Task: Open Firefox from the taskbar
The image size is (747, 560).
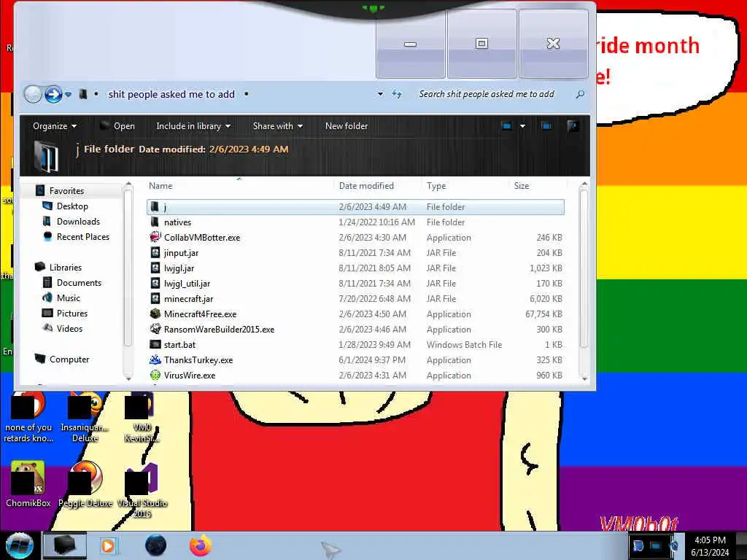Action: point(200,545)
